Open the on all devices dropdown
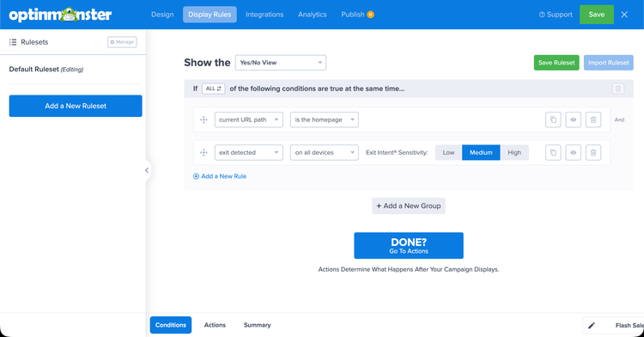 324,152
